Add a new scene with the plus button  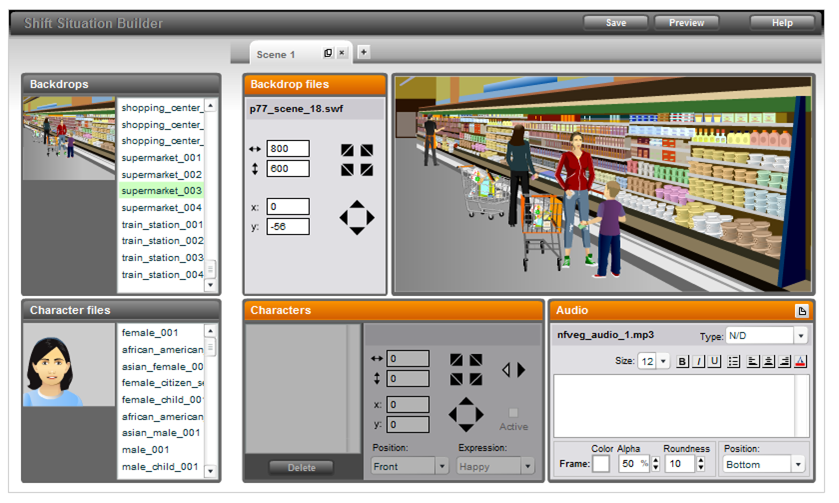pos(363,52)
